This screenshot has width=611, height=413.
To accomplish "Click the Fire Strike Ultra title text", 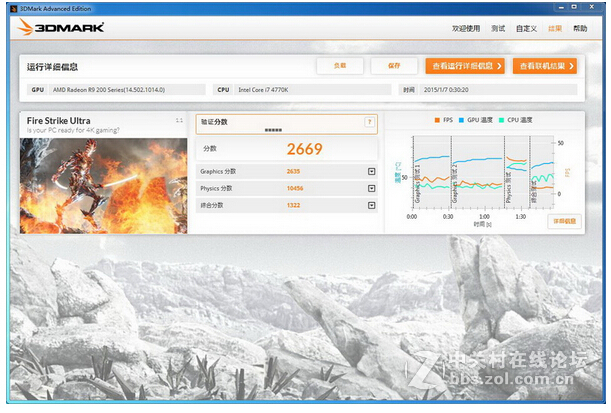I will pyautogui.click(x=58, y=121).
